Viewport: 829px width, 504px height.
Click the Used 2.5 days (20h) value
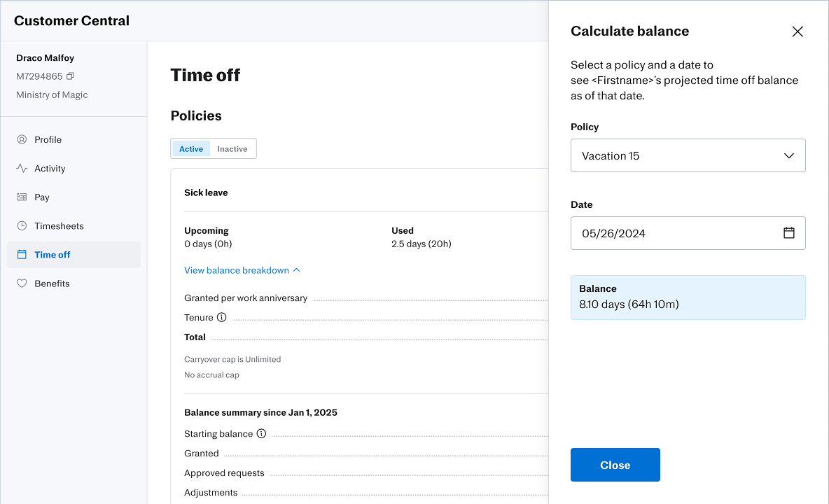(421, 244)
